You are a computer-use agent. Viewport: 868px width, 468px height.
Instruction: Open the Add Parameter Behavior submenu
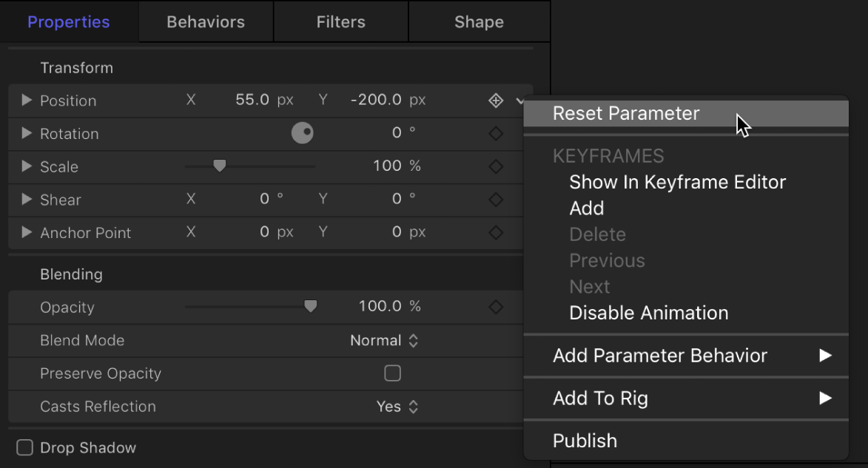point(659,356)
